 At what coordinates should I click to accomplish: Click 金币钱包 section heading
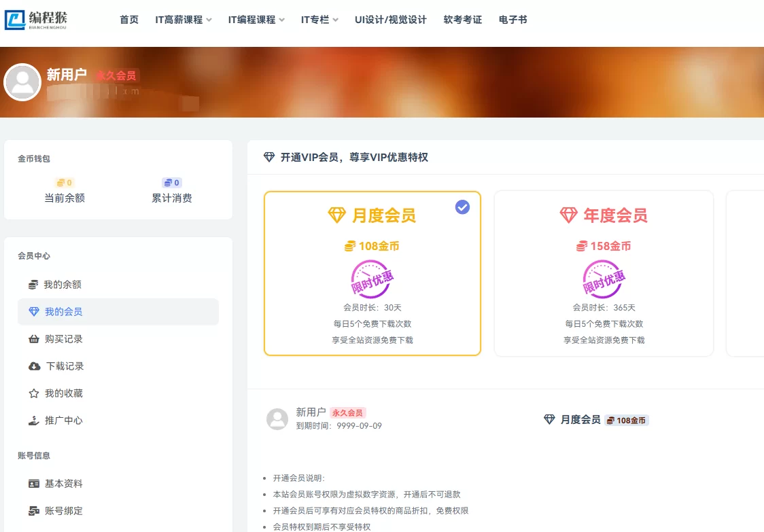click(x=33, y=158)
